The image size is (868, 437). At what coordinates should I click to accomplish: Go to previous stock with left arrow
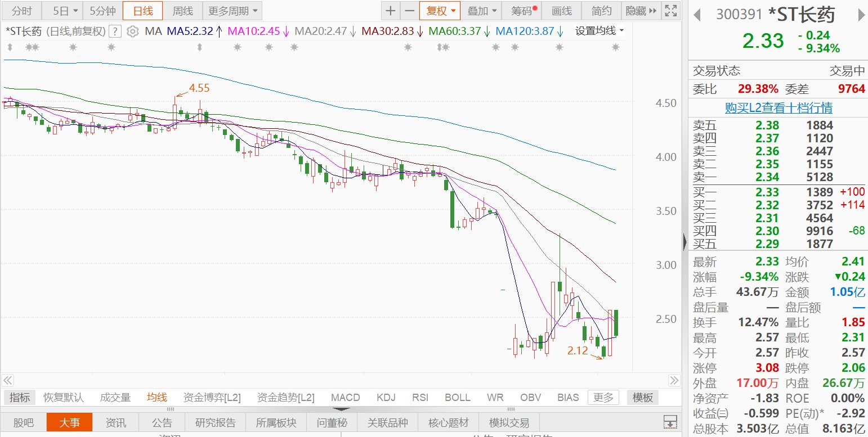697,15
